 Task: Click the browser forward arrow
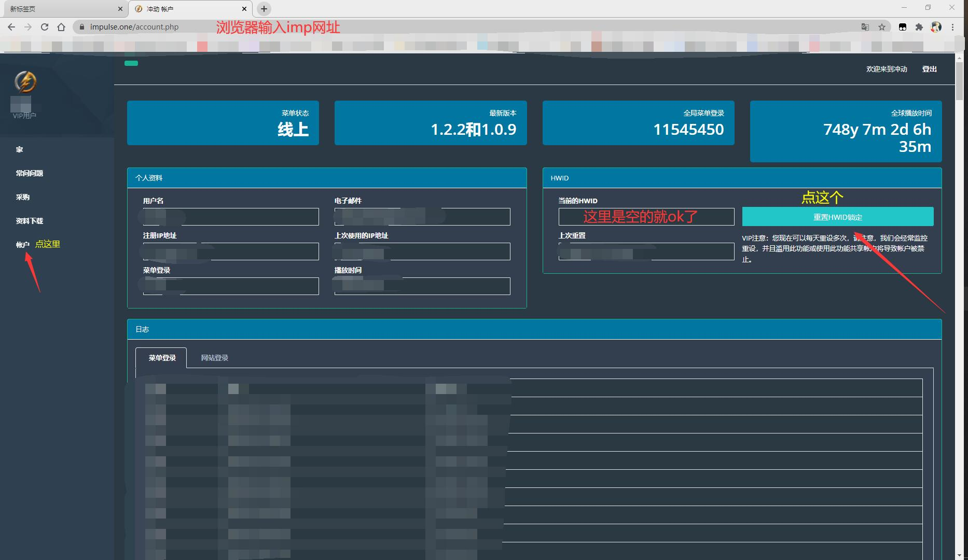click(x=28, y=27)
